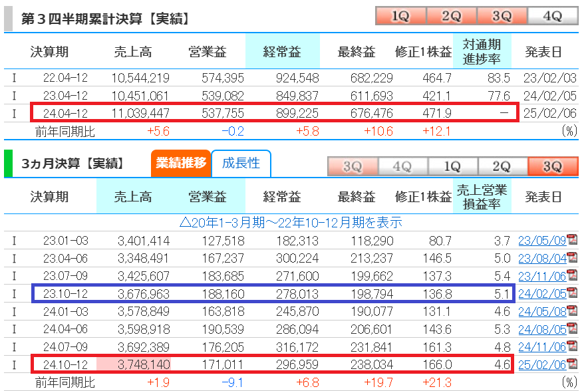Image resolution: width=588 pixels, height=391 pixels.
Task: Select the 2Q tab in 3ヵ月決算 section
Action: 502,166
